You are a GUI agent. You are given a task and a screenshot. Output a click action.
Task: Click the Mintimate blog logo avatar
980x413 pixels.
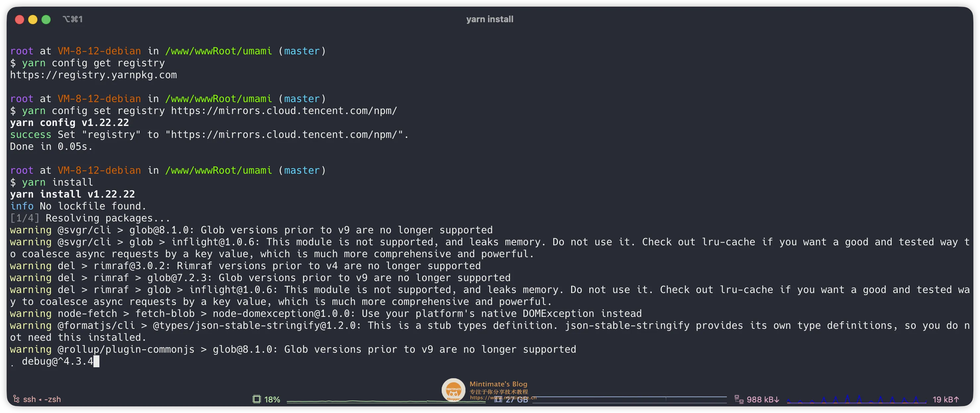pos(453,389)
